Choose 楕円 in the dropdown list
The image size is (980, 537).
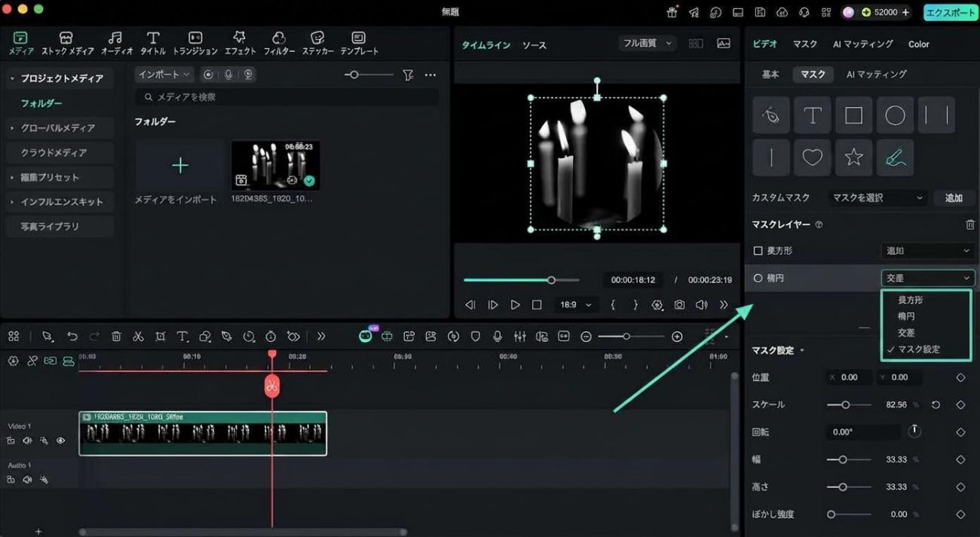tap(905, 316)
